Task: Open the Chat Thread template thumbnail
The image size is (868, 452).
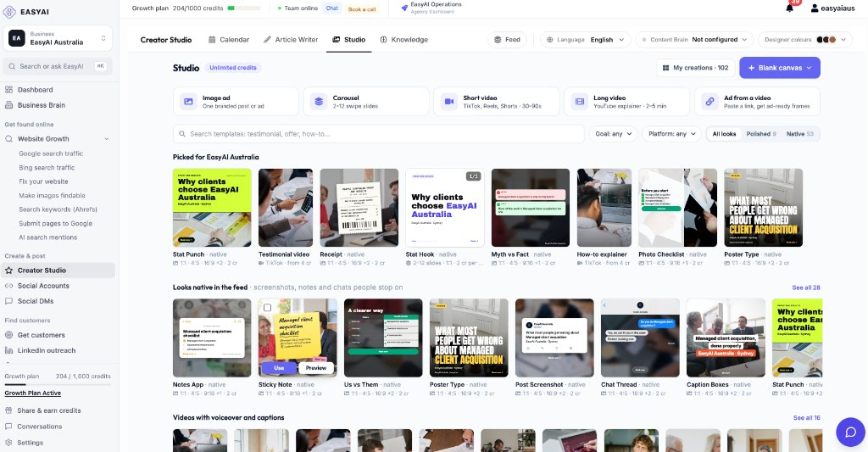Action: (640, 338)
